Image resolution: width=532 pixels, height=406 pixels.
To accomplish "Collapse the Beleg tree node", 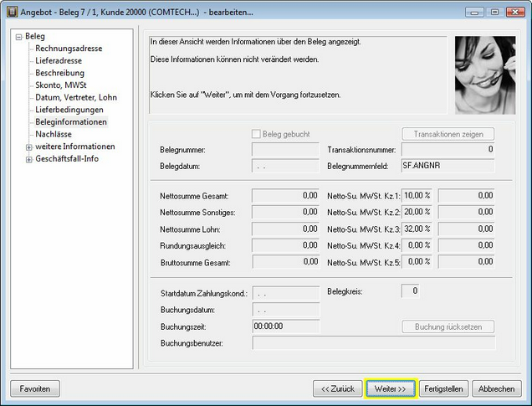I will pos(18,37).
